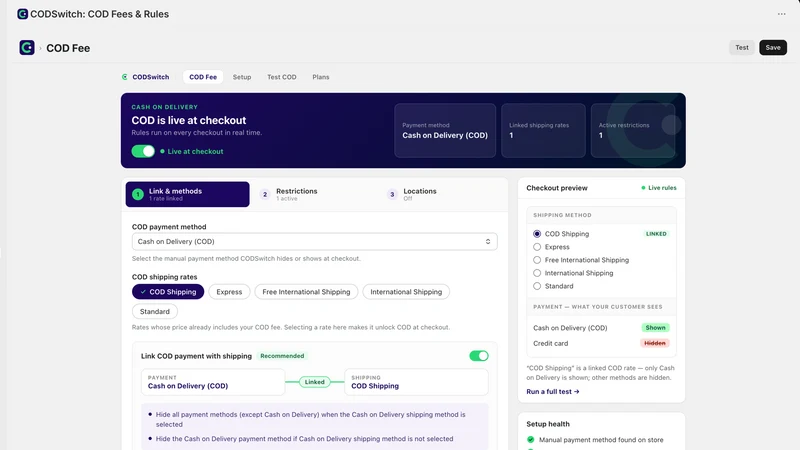Click the Test button

[742, 47]
